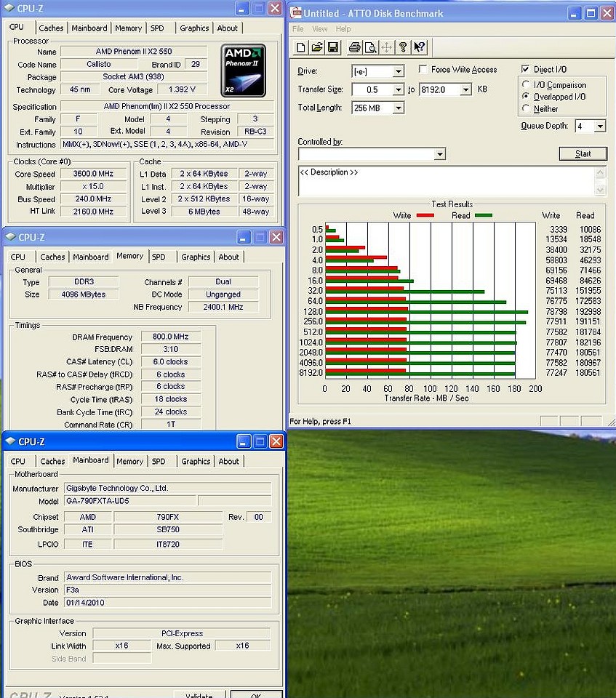
Task: Click the BIOS date '01/14/2010'
Action: pyautogui.click(x=168, y=602)
